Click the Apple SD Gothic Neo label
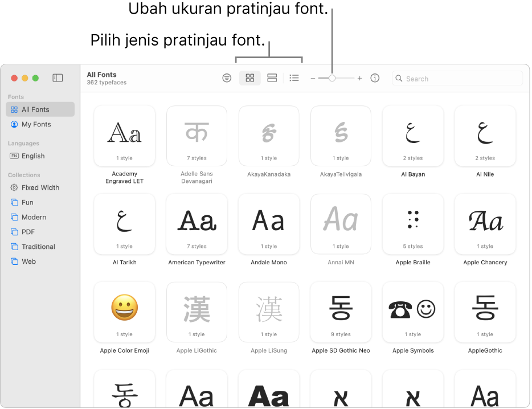Image resolution: width=532 pixels, height=409 pixels. pos(341,351)
